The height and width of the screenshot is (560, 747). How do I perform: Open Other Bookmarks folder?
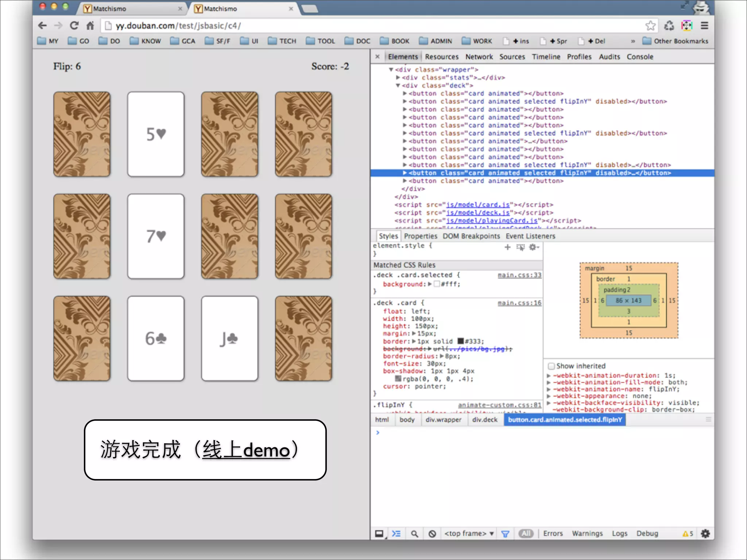pyautogui.click(x=675, y=41)
